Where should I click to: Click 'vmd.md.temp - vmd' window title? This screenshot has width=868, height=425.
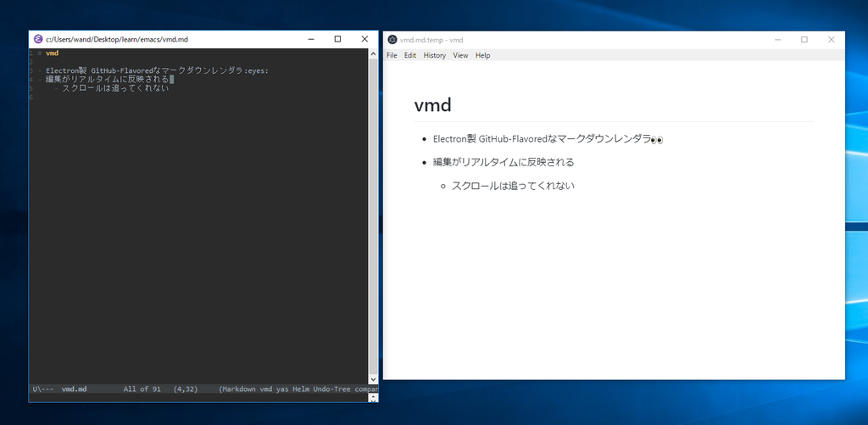[431, 40]
